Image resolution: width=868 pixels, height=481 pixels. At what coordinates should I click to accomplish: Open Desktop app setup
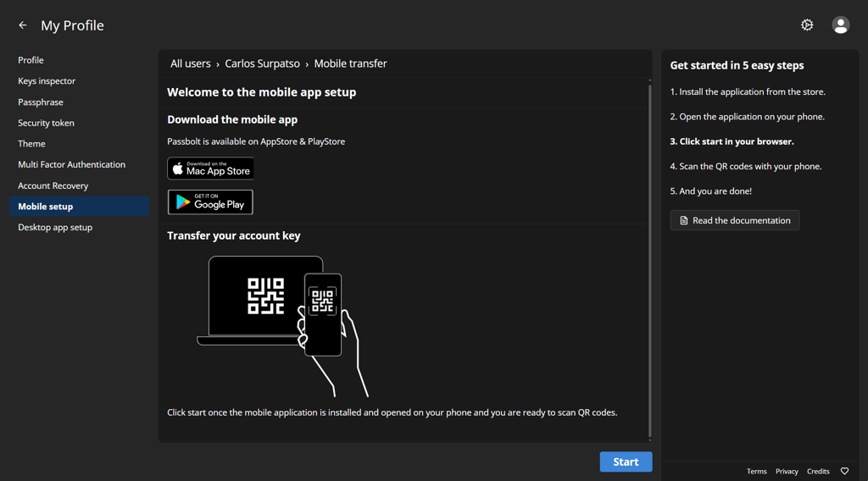79,227
